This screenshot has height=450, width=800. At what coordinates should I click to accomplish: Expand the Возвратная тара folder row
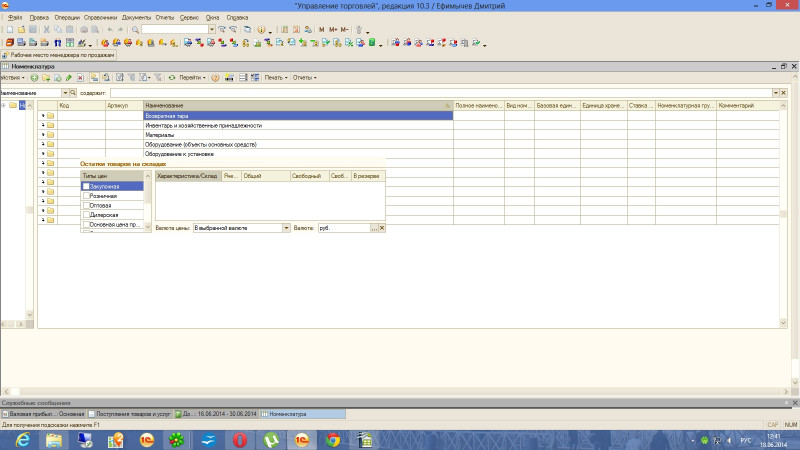pyautogui.click(x=43, y=116)
